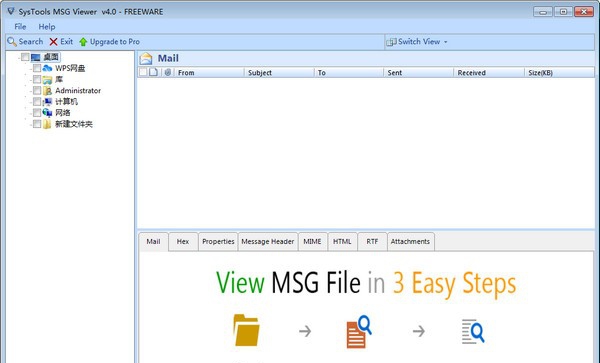Check the 新建文件夹 checkbox
The width and height of the screenshot is (600, 363).
coord(37,124)
